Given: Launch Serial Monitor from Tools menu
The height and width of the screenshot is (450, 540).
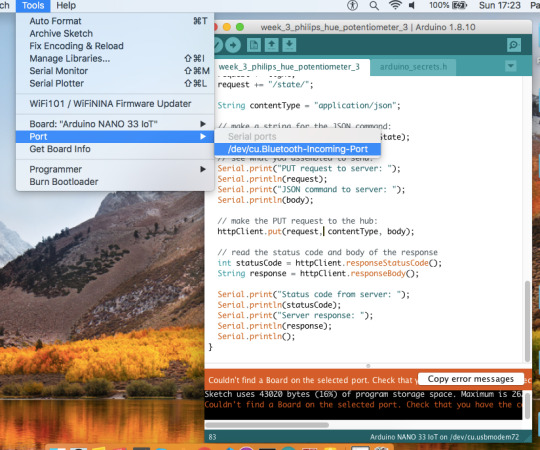Looking at the screenshot, I should pos(115,71).
